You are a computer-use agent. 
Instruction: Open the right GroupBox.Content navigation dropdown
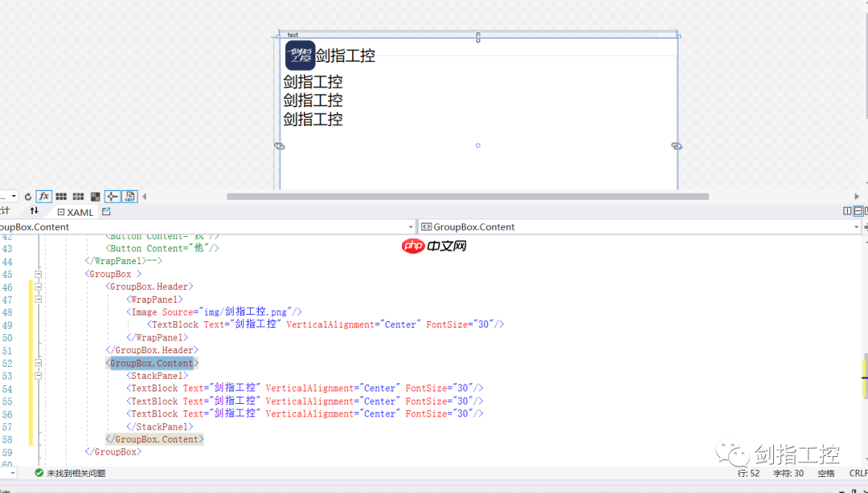click(x=857, y=227)
